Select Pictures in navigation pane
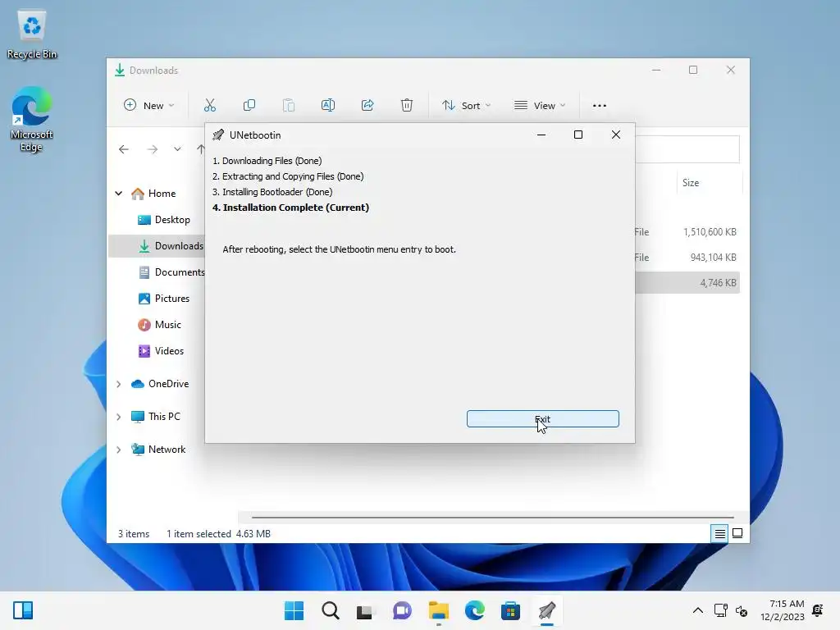The height and width of the screenshot is (630, 840). click(163, 299)
